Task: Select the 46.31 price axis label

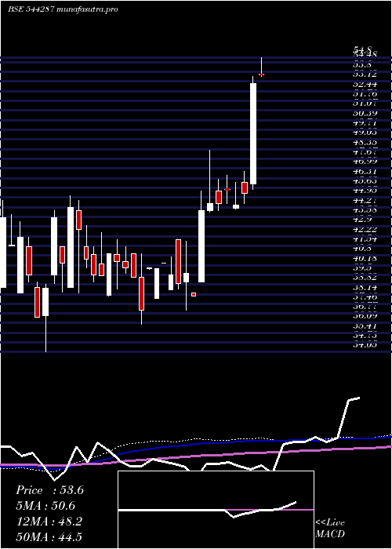Action: point(365,171)
